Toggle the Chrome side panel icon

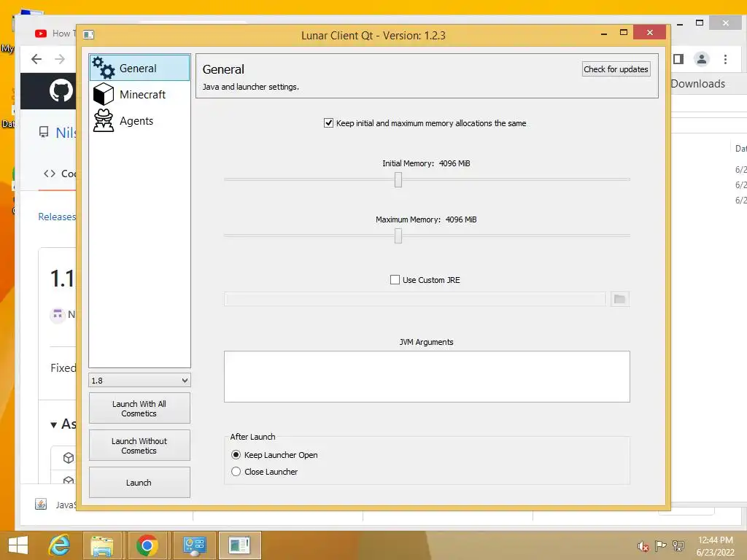[678, 59]
